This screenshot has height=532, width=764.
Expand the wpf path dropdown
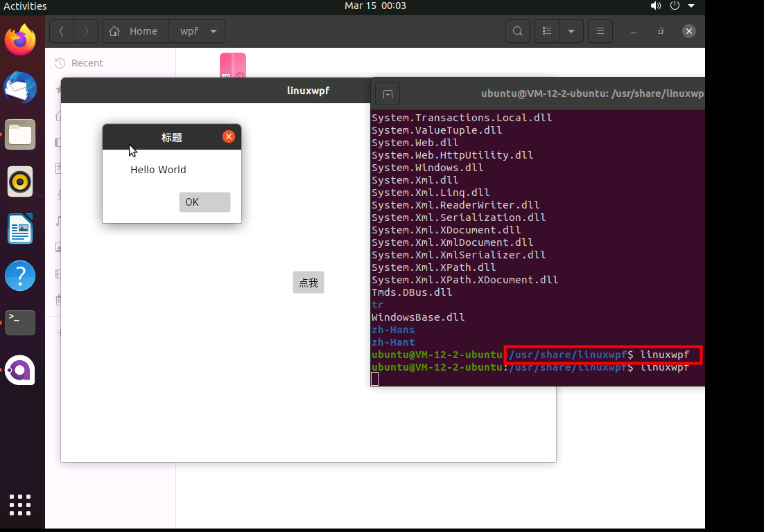213,31
